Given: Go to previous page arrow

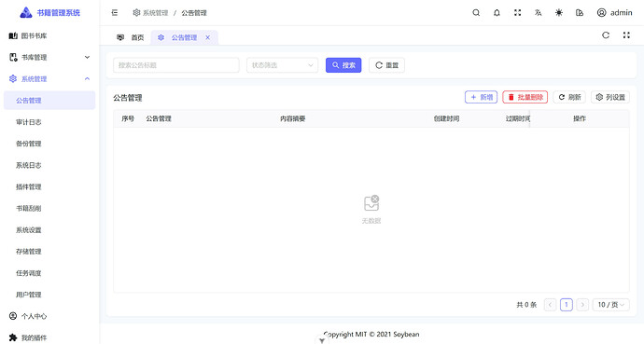Looking at the screenshot, I should tap(550, 305).
